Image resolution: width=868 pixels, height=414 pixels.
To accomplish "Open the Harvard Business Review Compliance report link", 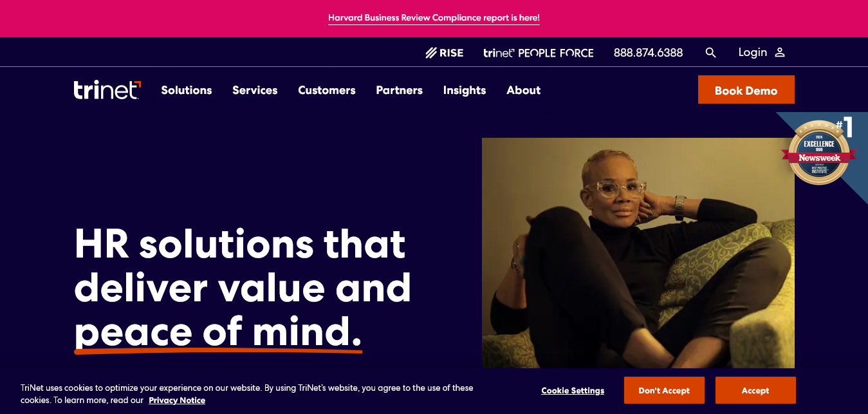I will click(434, 18).
